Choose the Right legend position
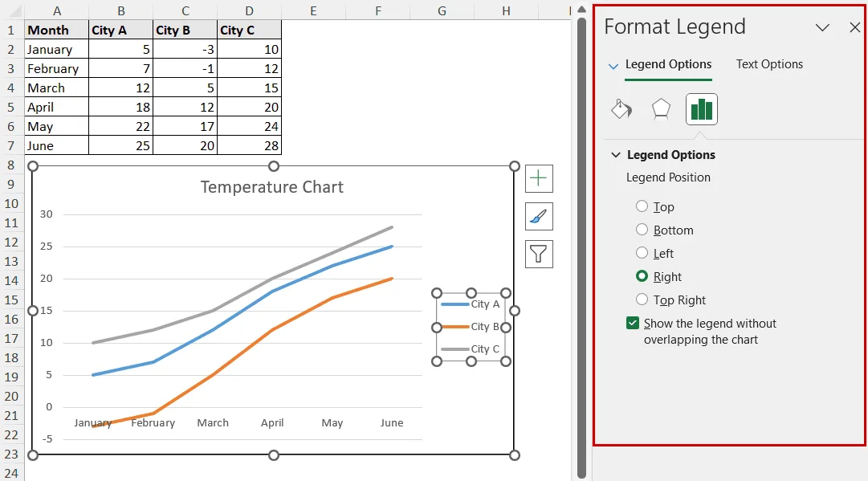868x481 pixels. click(642, 276)
